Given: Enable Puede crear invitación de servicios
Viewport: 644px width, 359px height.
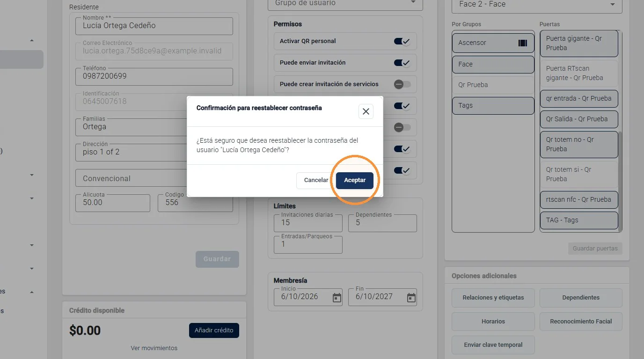Looking at the screenshot, I should pyautogui.click(x=402, y=84).
